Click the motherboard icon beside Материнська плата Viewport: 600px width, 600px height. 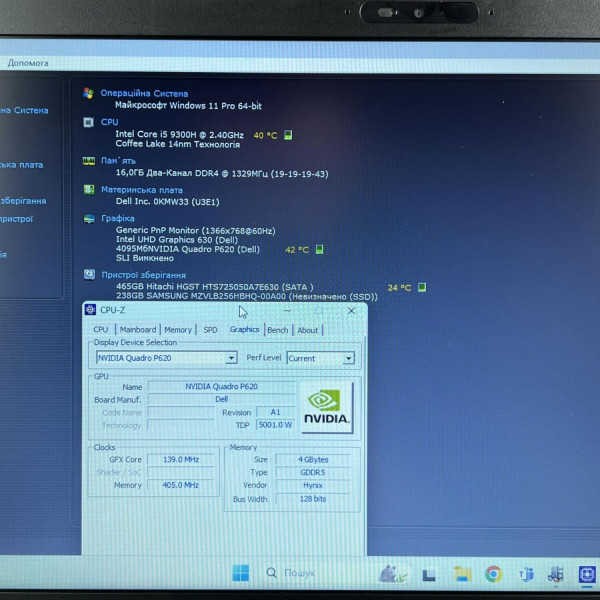pyautogui.click(x=89, y=189)
